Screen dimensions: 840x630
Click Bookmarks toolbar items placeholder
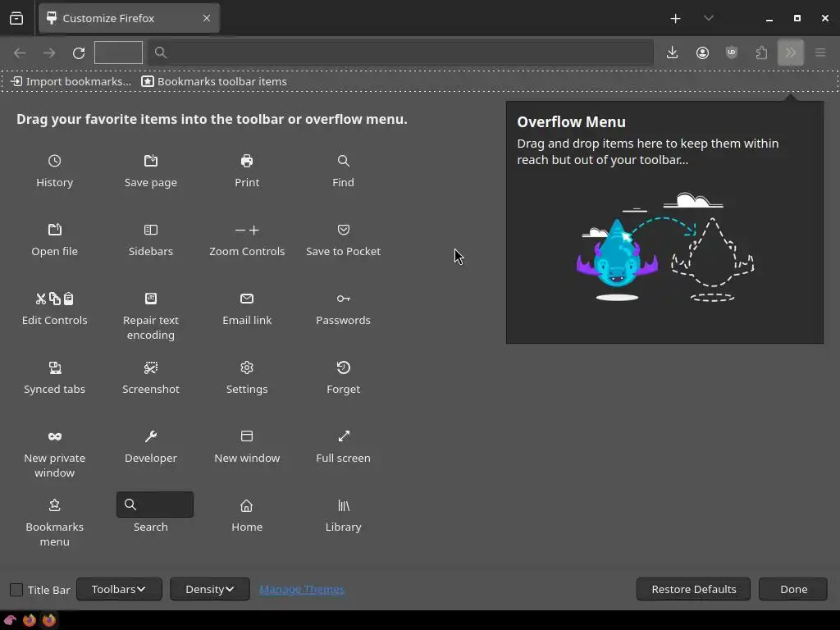coord(214,81)
